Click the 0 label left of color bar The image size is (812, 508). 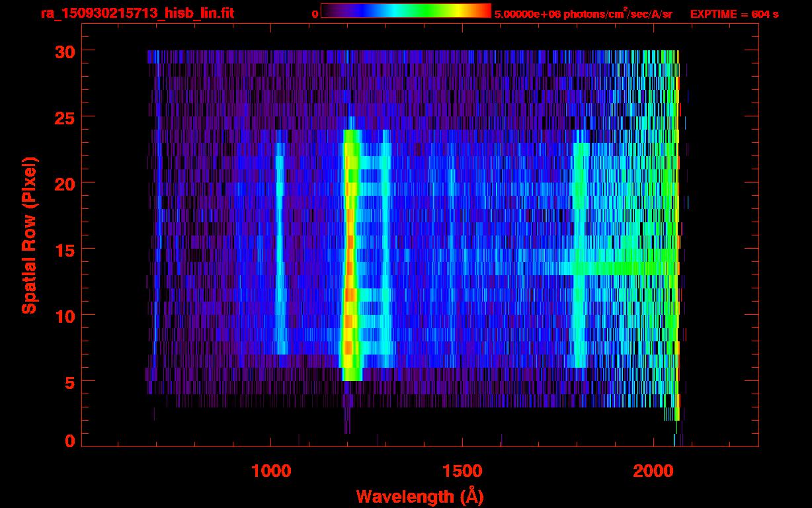[x=315, y=14]
